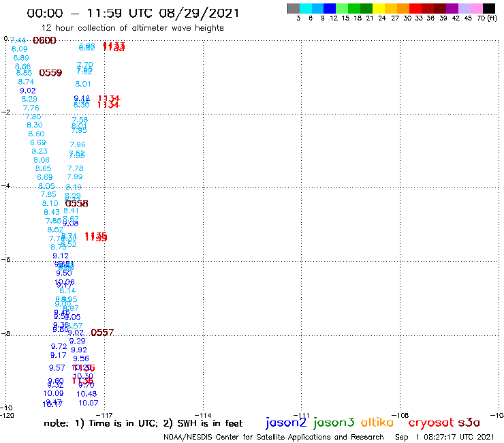
Task: Click the '0559' pass time label
Action: pos(50,73)
